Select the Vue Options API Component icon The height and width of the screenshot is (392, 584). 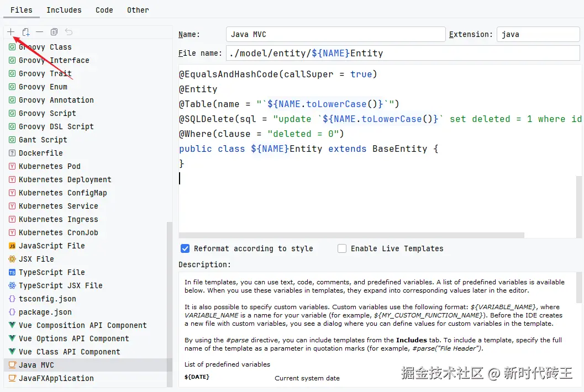(12, 338)
